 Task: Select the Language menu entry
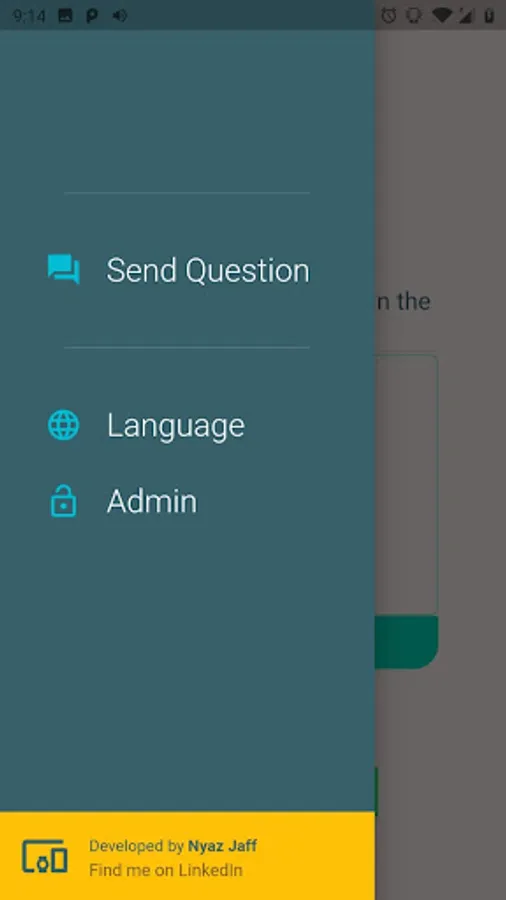click(187, 425)
